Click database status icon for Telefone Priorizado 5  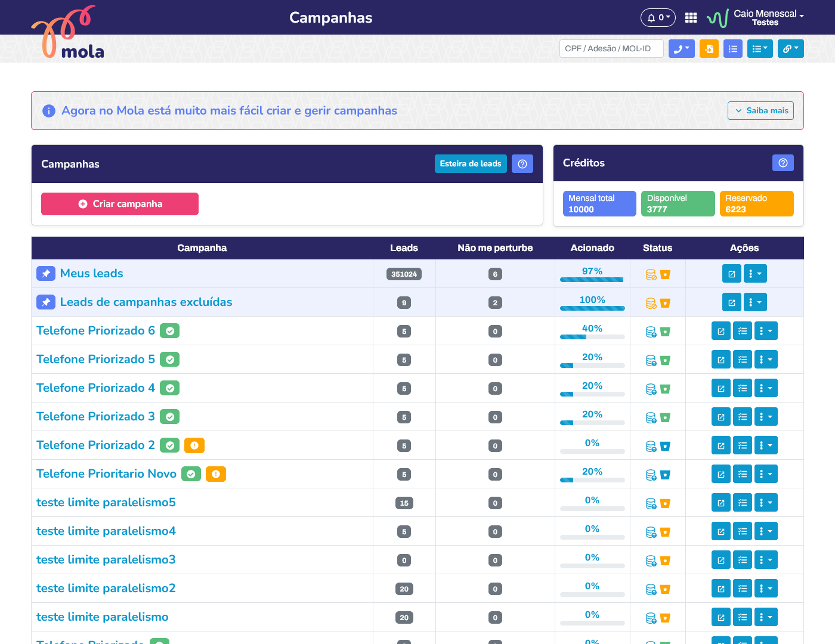click(x=651, y=360)
